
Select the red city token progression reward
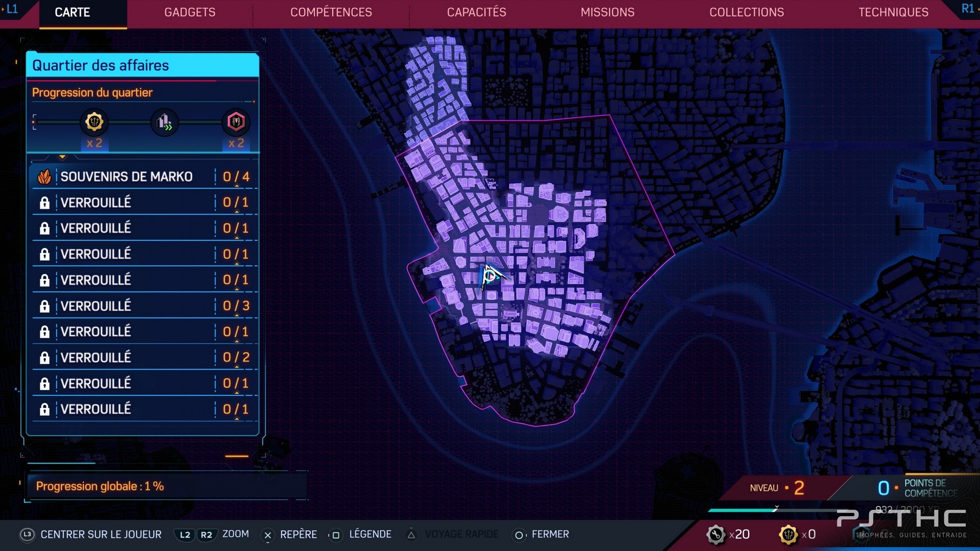point(236,122)
